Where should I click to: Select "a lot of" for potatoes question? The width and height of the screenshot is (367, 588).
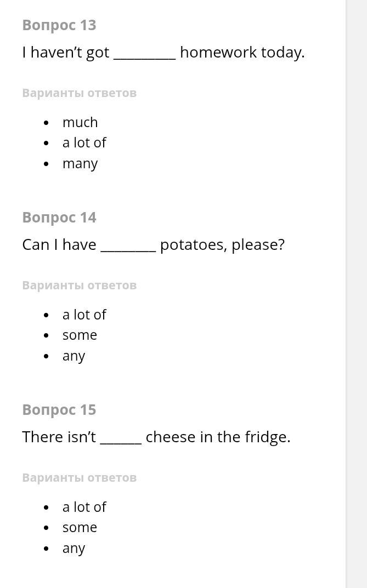[84, 315]
